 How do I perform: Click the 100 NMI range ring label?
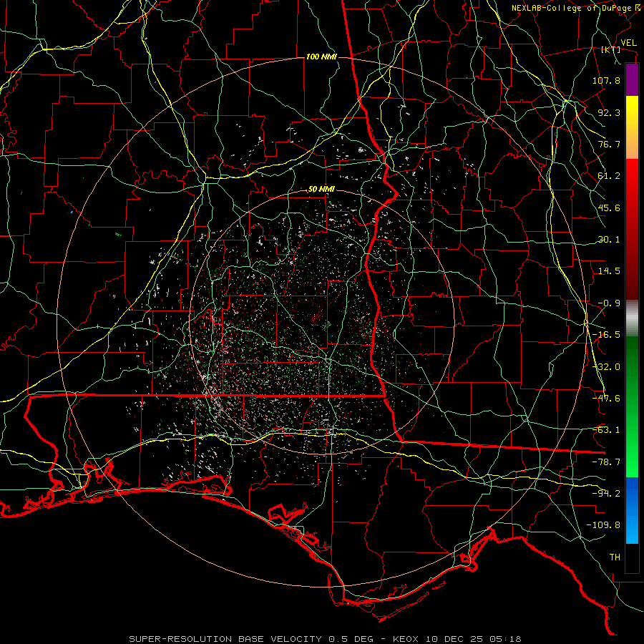pos(321,57)
